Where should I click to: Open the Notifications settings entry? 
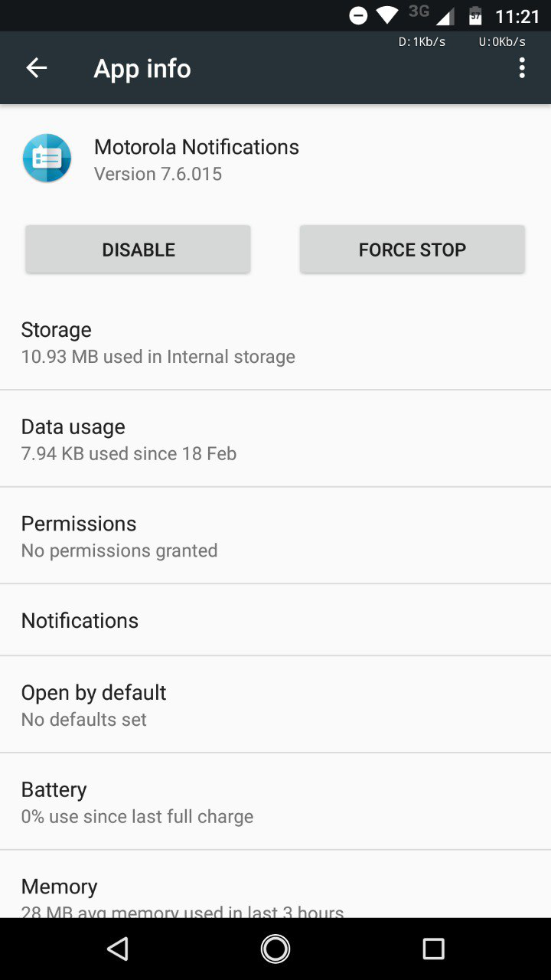(x=275, y=620)
